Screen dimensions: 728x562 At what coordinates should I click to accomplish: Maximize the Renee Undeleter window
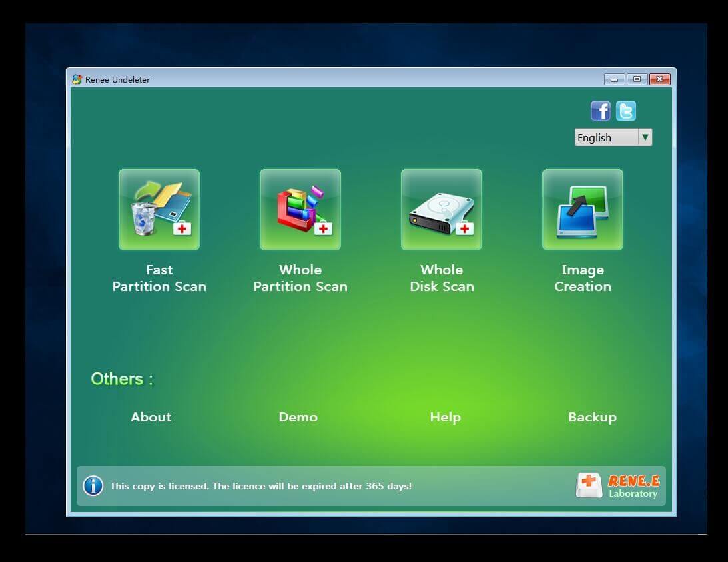pos(637,79)
